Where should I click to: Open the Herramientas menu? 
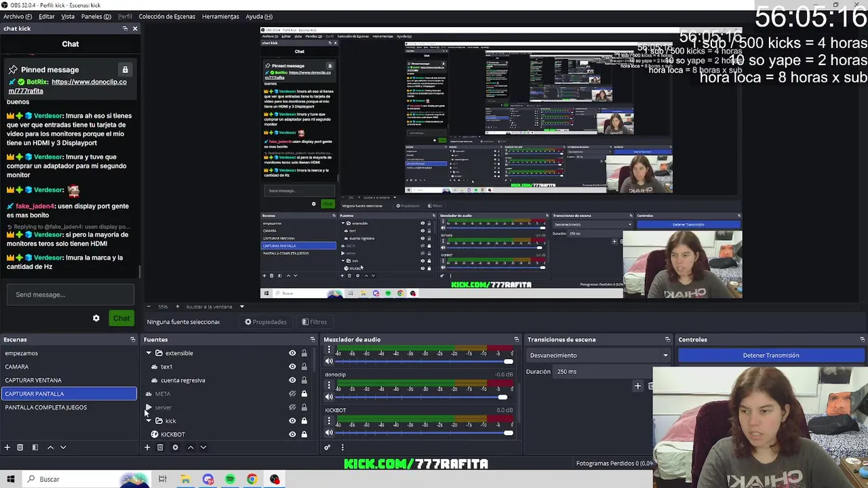point(220,16)
